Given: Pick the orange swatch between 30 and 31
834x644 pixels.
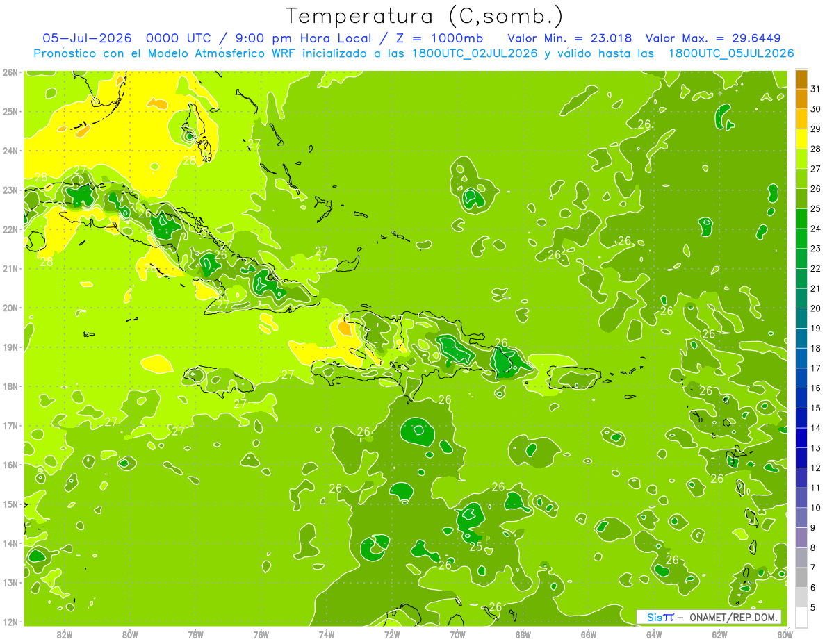Looking at the screenshot, I should tap(801, 99).
